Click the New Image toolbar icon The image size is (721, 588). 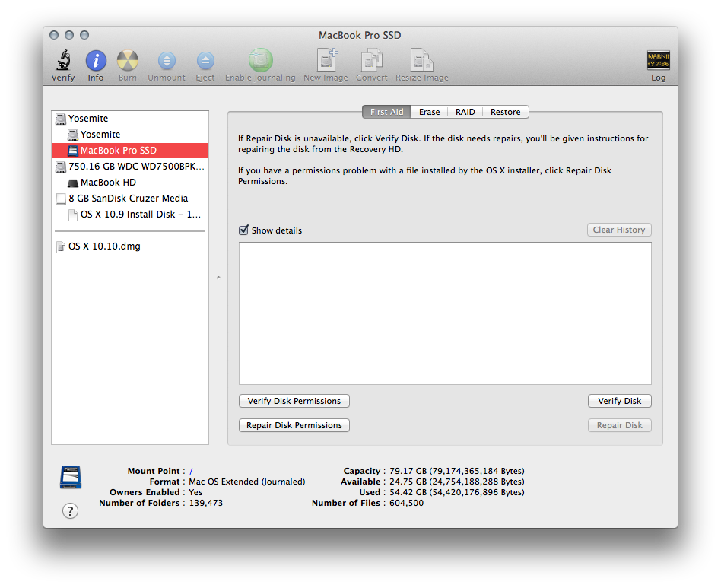(326, 60)
